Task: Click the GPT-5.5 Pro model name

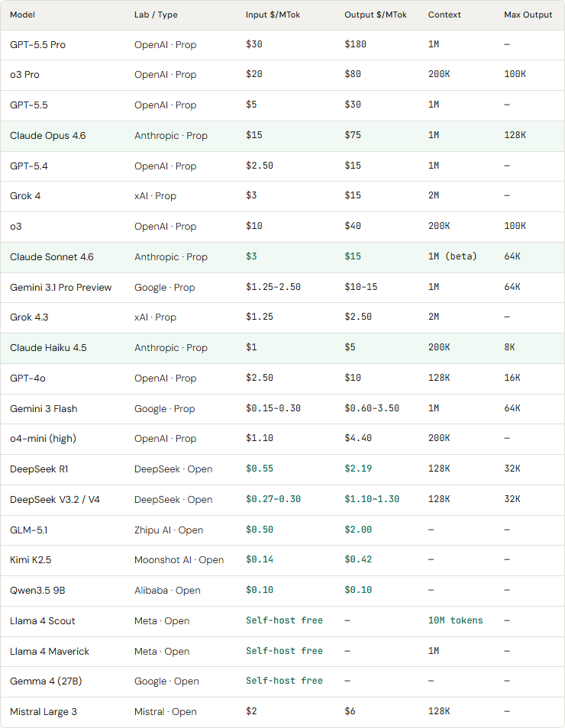Action: pos(37,45)
